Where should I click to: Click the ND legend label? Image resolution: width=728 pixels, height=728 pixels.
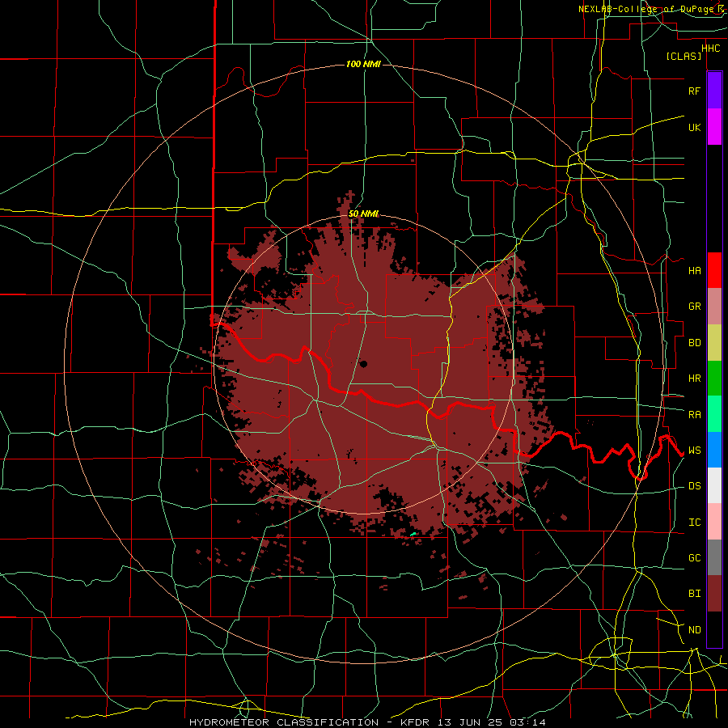click(694, 629)
